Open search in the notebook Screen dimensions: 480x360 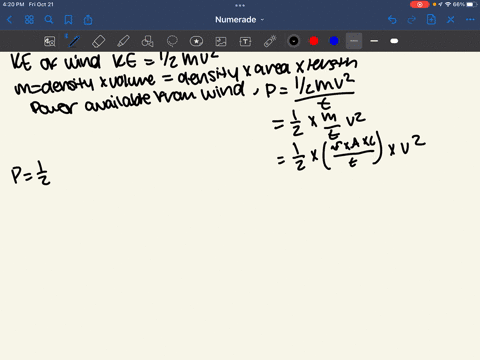pyautogui.click(x=49, y=20)
